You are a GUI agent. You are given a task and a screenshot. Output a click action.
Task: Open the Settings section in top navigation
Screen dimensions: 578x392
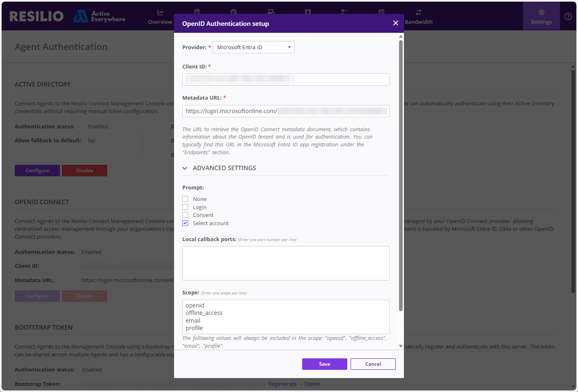[541, 17]
